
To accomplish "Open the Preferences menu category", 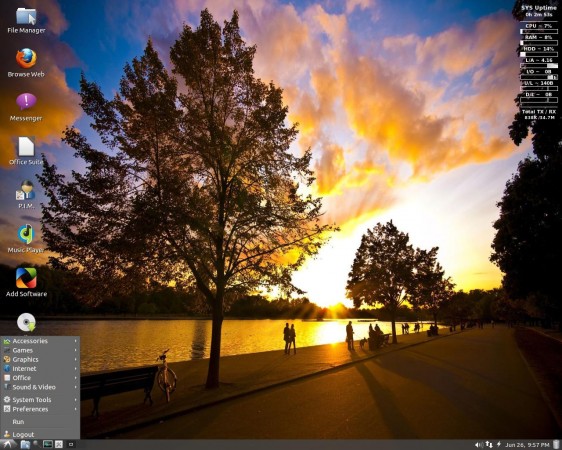I will click(x=40, y=409).
